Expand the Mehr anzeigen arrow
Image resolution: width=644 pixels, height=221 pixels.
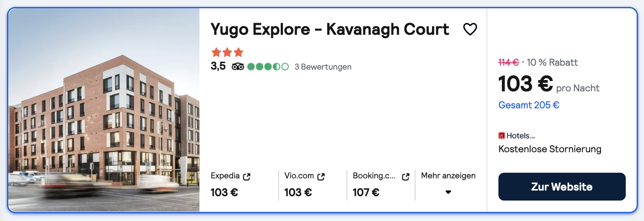click(448, 192)
